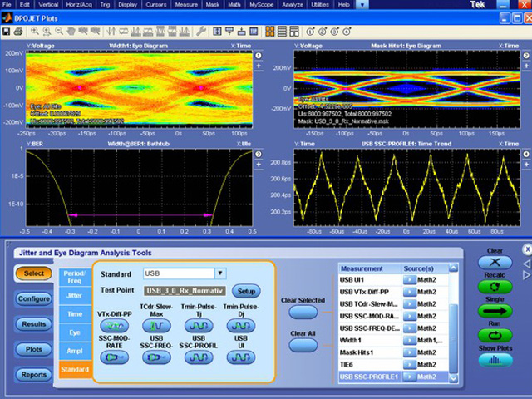Open the Horiz/Acq menu
The height and width of the screenshot is (399, 532).
point(79,5)
